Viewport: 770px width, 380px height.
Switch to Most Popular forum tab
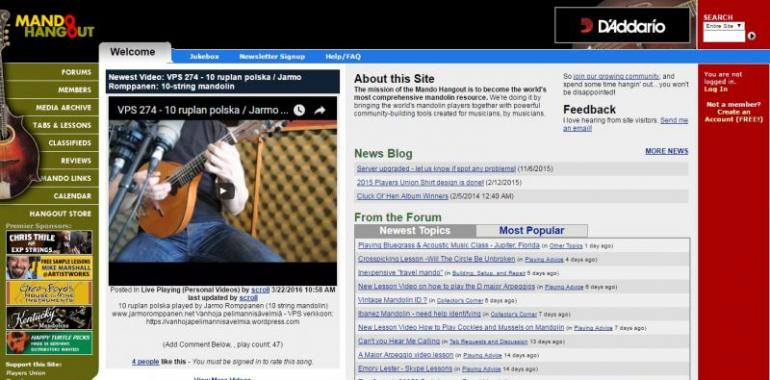pos(532,231)
